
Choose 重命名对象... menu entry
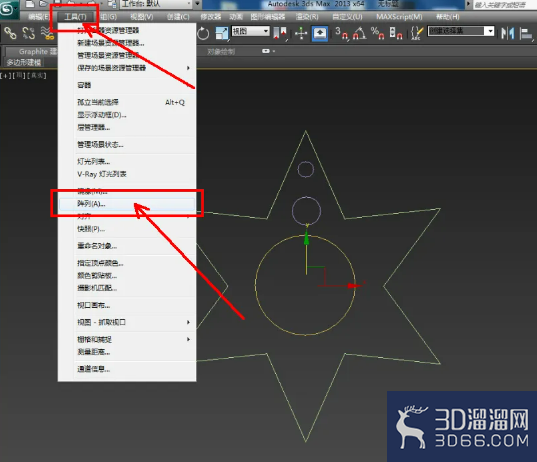click(127, 246)
